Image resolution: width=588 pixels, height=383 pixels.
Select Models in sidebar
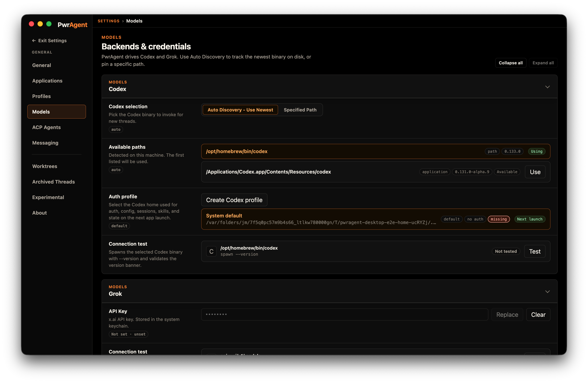[57, 112]
